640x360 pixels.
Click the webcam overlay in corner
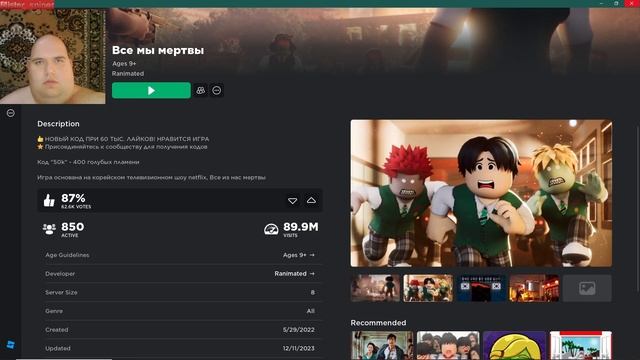click(x=53, y=56)
